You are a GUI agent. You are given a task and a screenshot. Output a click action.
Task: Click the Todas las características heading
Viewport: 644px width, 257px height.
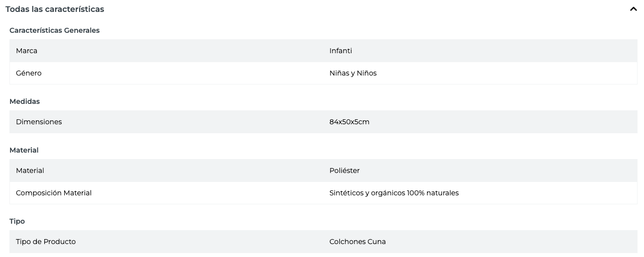pyautogui.click(x=55, y=9)
